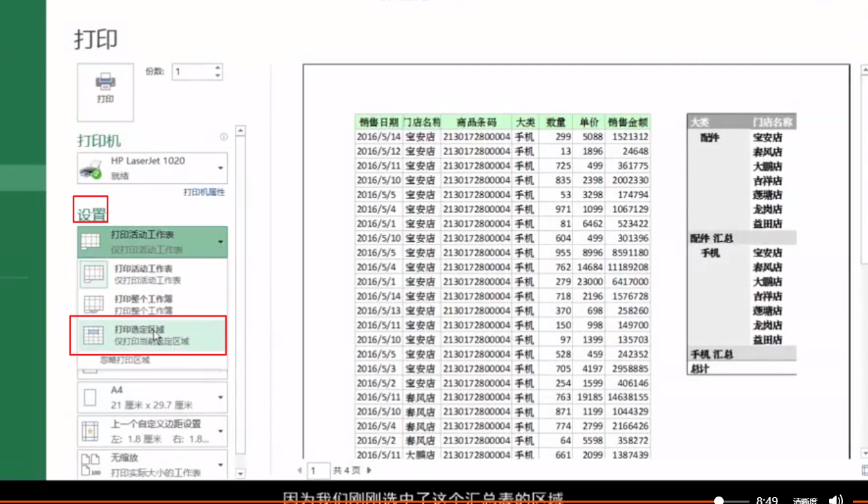
Task: Click the 销售金额 column header in preview
Action: click(x=628, y=122)
